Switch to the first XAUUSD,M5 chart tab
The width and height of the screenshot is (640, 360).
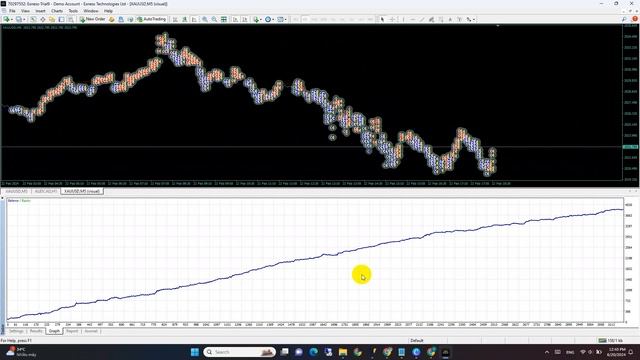tap(16, 191)
